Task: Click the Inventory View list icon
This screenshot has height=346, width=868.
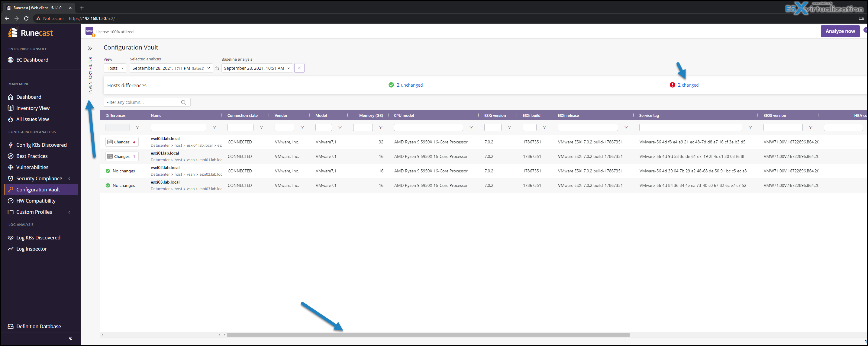Action: pyautogui.click(x=11, y=108)
